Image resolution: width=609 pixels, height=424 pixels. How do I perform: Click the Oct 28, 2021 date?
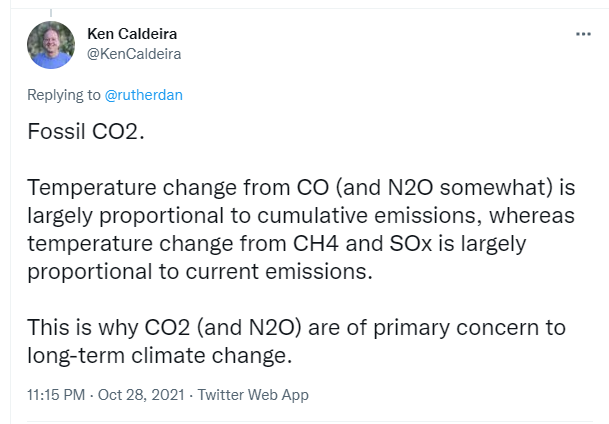pyautogui.click(x=141, y=395)
